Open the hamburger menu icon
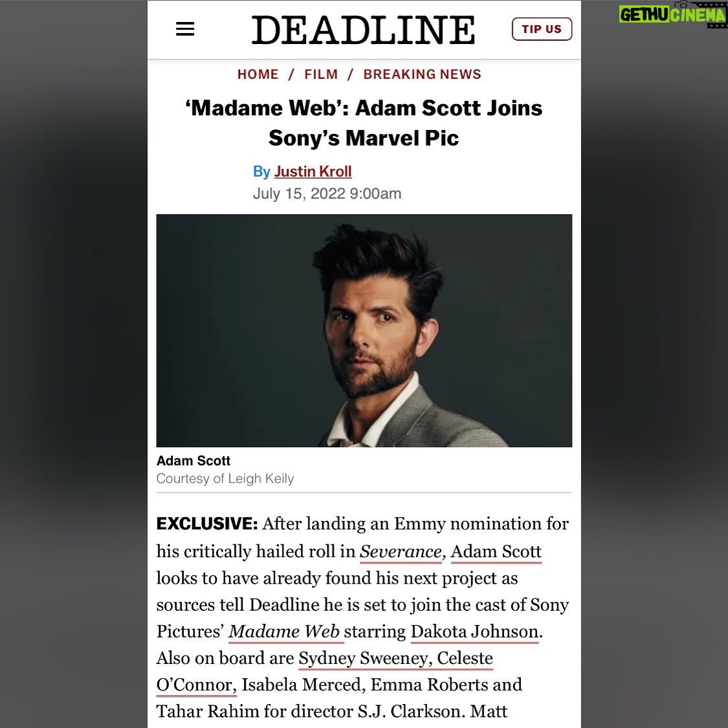This screenshot has width=728, height=728. pyautogui.click(x=185, y=28)
